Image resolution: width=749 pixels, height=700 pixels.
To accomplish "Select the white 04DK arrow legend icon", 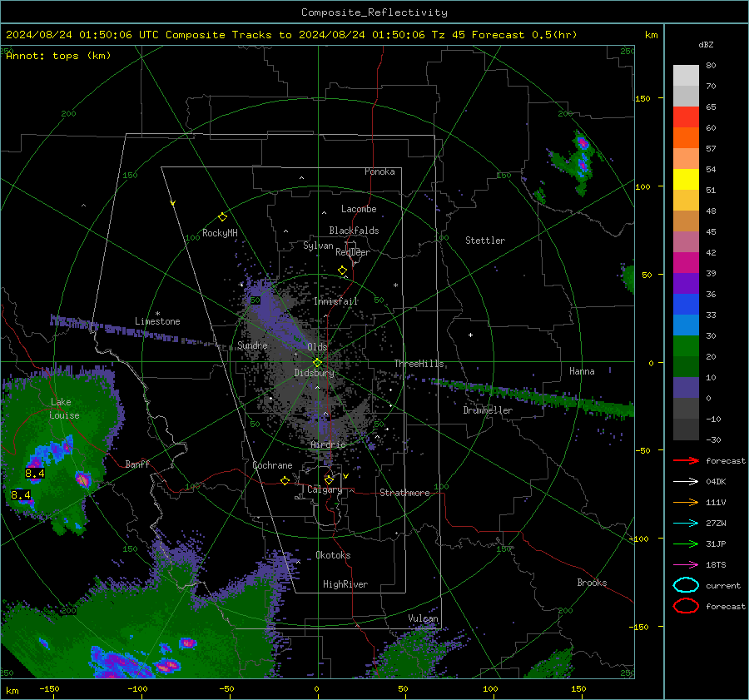I will click(x=686, y=482).
